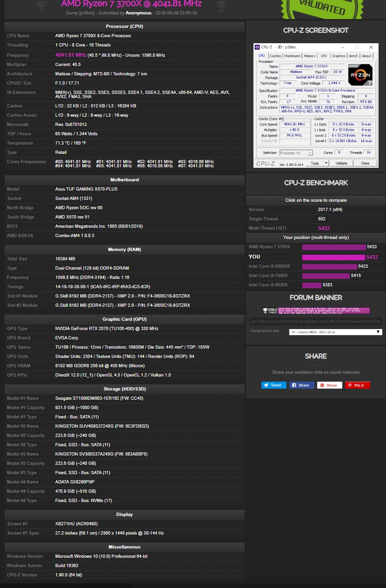Click the NVIDIA GeForce RTX 2070 GPU type value
Screen dimensions: 386x588
107,329
